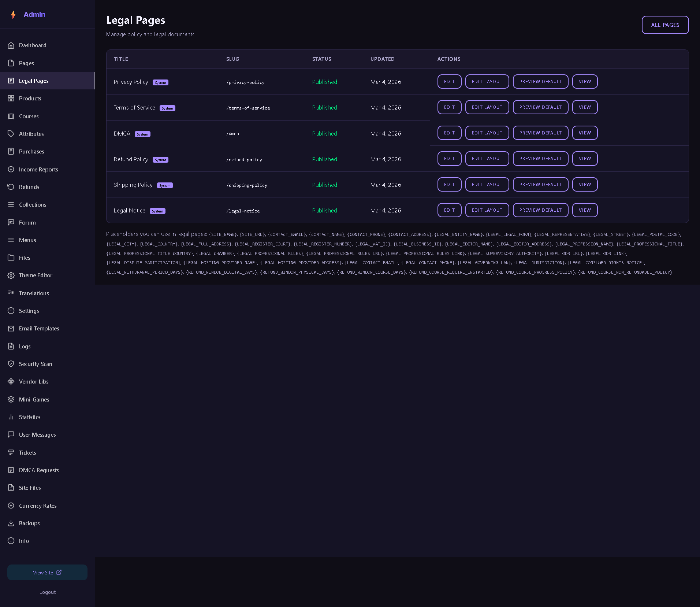Screen dimensions: 700x607
Task: Click the Statistics bar chart icon
Action: [x=11, y=417]
